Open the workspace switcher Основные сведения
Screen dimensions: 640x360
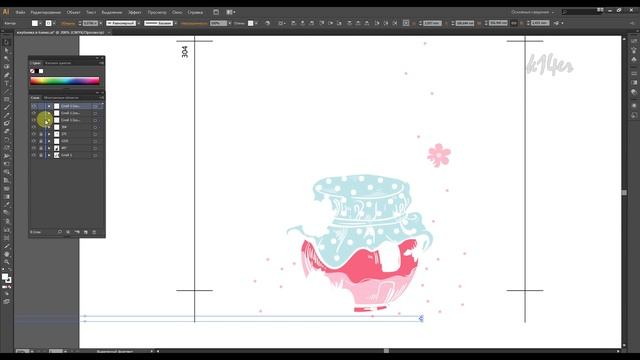[x=532, y=12]
